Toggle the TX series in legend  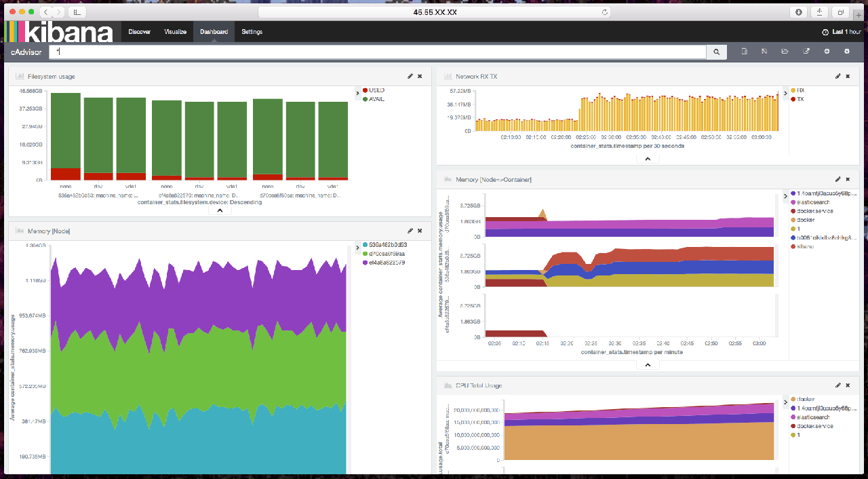pos(800,99)
